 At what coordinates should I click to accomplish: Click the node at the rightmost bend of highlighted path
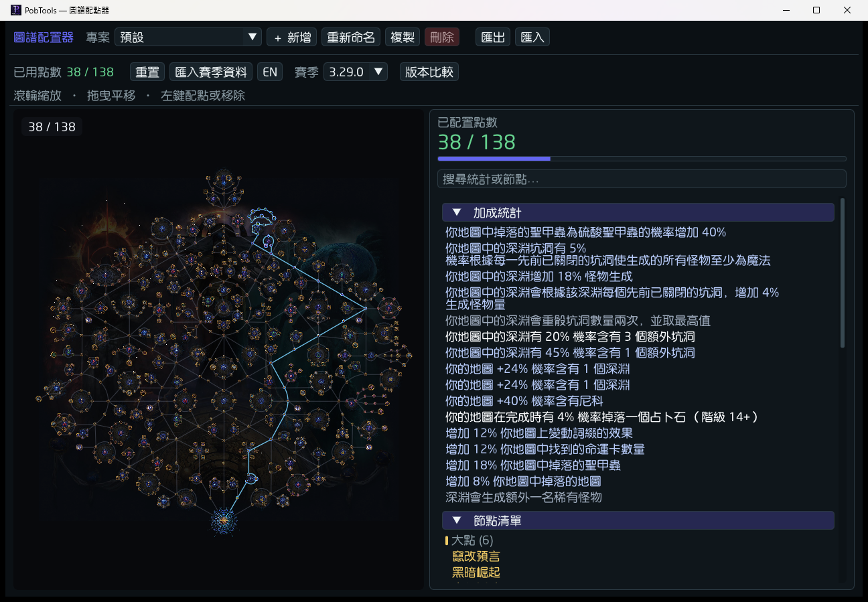pos(366,308)
